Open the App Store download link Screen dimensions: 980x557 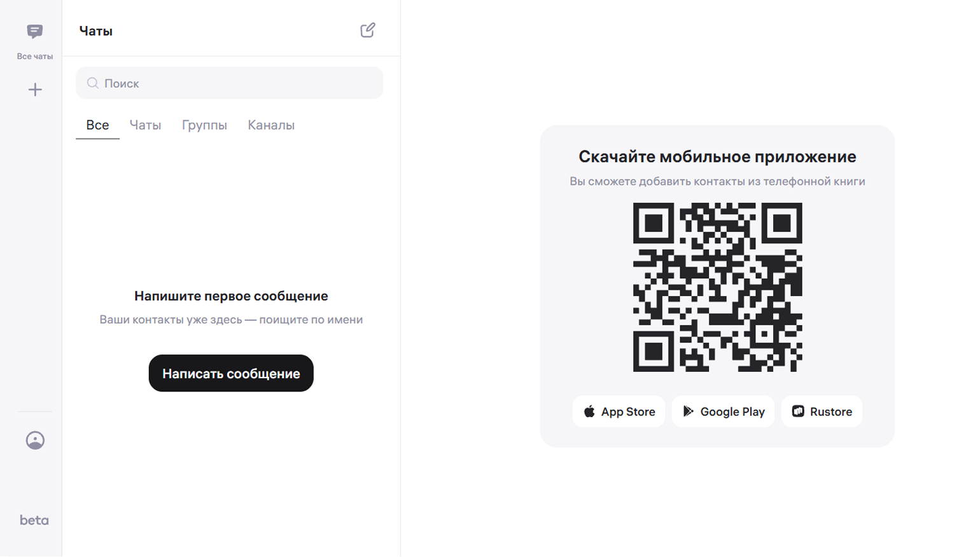tap(619, 411)
